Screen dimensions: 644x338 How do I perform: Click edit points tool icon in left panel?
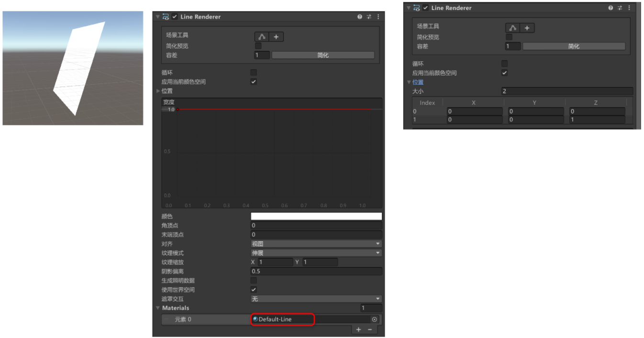point(262,37)
